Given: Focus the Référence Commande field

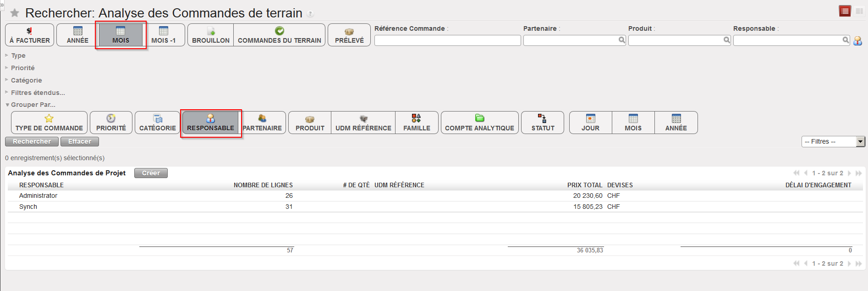Looking at the screenshot, I should (x=447, y=40).
